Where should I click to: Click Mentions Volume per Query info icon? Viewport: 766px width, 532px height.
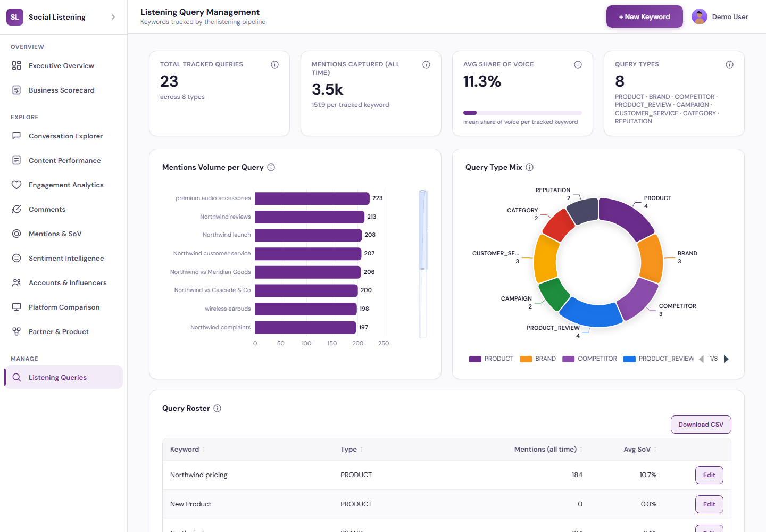click(x=271, y=167)
